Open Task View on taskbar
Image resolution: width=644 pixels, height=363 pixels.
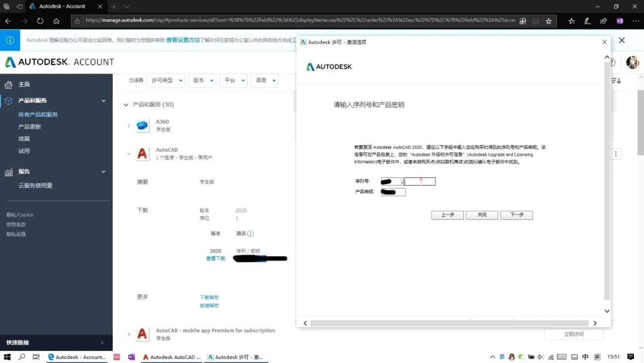(x=36, y=357)
